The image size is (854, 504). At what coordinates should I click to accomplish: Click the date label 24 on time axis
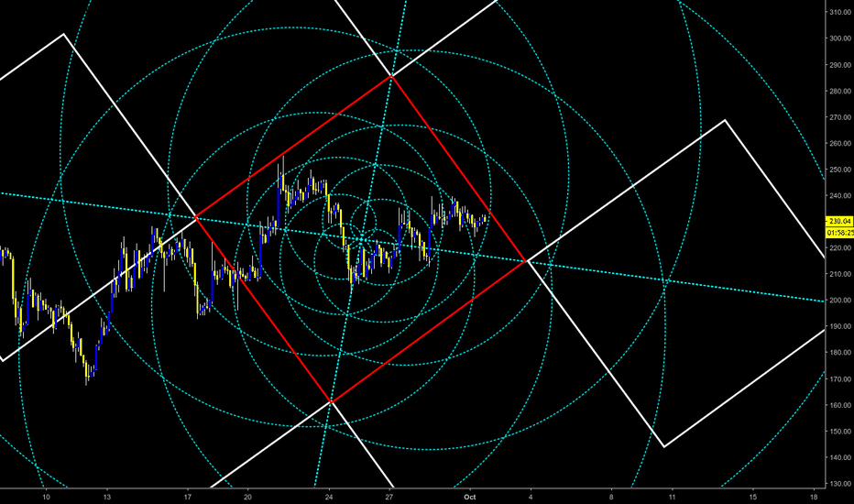pos(329,497)
